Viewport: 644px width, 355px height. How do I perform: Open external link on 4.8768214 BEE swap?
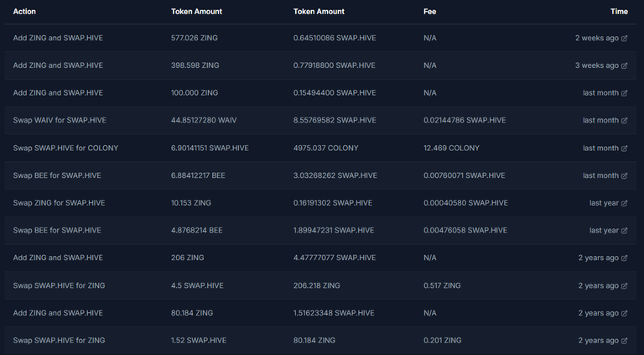tap(624, 231)
